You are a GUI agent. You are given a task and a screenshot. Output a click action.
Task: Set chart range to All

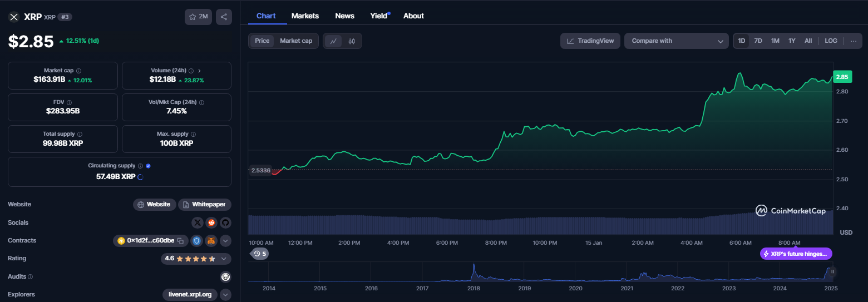(x=808, y=41)
